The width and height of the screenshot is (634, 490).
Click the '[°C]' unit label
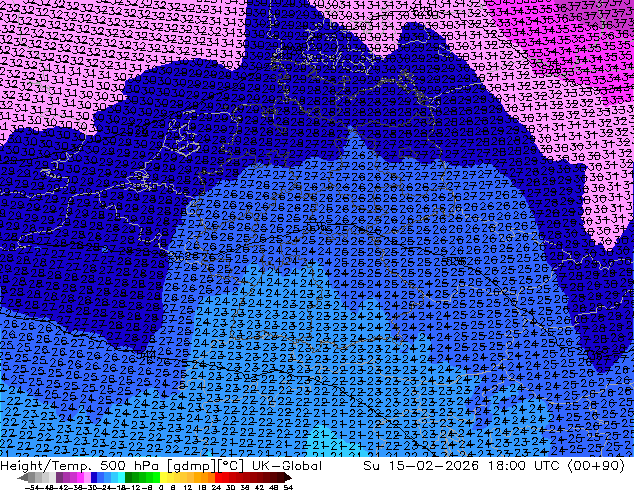point(230,466)
